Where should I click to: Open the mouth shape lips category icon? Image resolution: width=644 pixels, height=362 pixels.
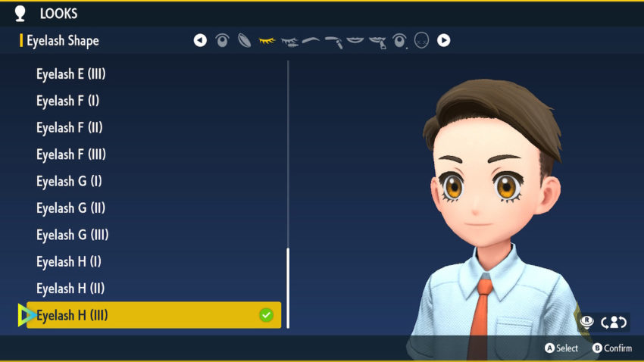355,40
